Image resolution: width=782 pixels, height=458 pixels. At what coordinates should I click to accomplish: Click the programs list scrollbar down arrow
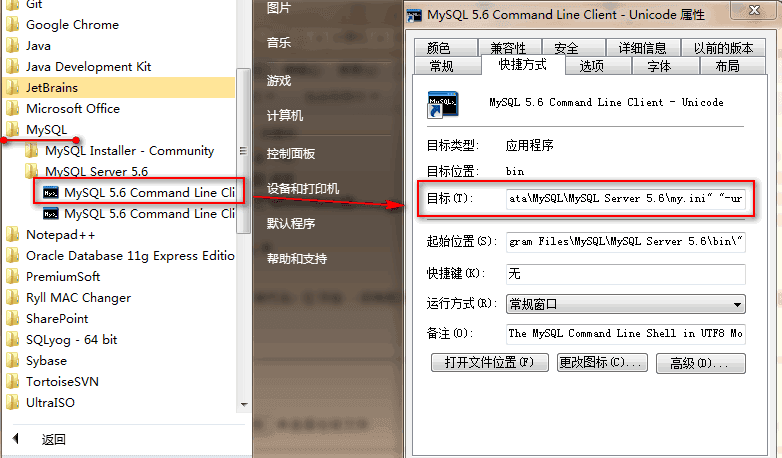point(244,404)
